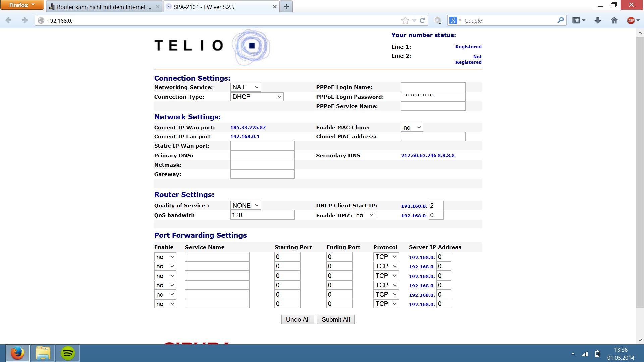The image size is (644, 362).
Task: Click the DHCP Client Start IP field
Action: (x=436, y=205)
